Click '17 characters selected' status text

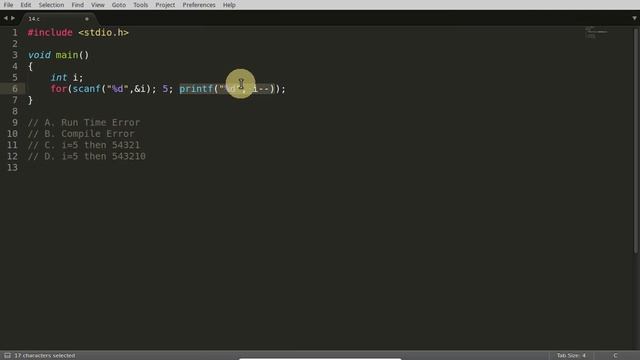coord(45,356)
